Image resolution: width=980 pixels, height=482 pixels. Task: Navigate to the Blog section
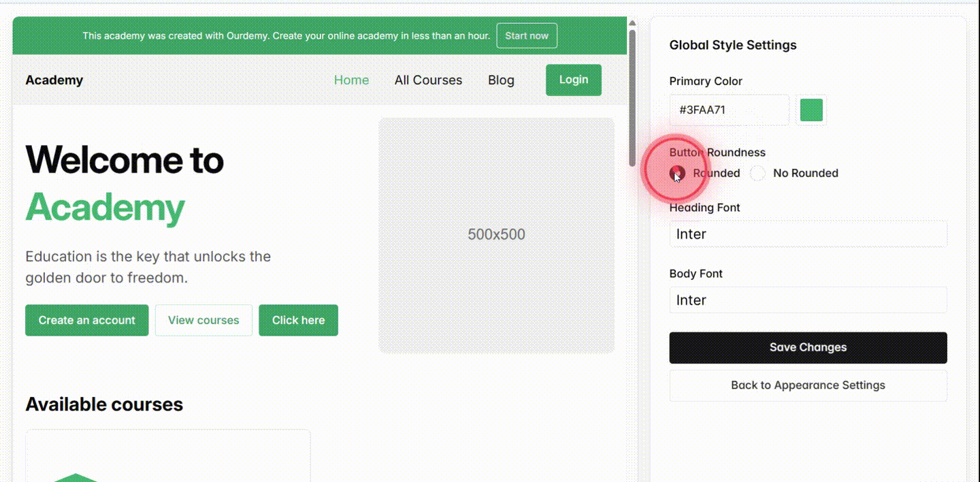pyautogui.click(x=501, y=80)
